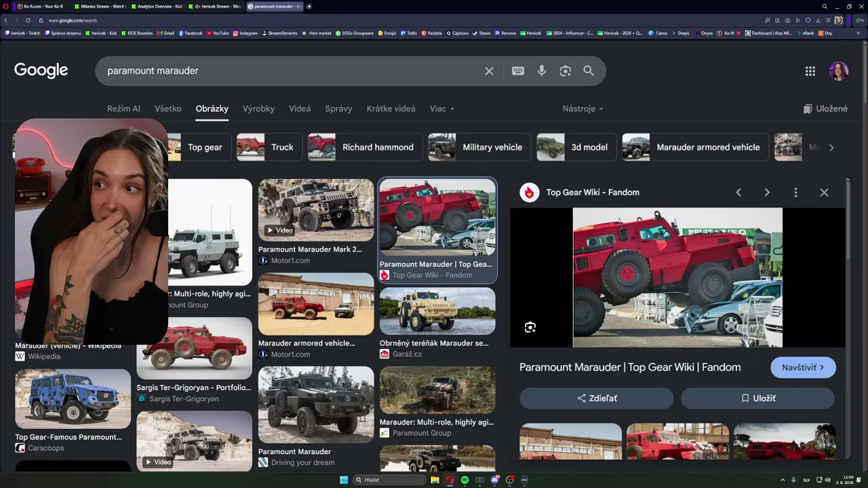Open browser downloads icon in toolbar
The height and width of the screenshot is (488, 868).
(x=818, y=20)
